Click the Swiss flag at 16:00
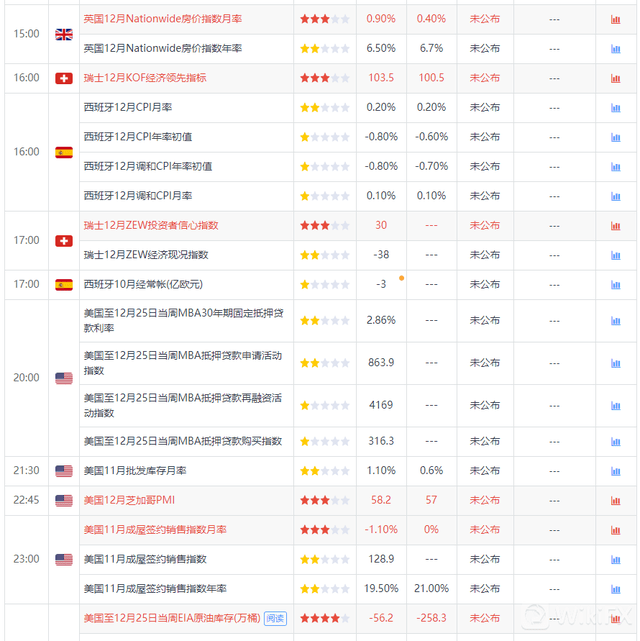 (x=64, y=78)
